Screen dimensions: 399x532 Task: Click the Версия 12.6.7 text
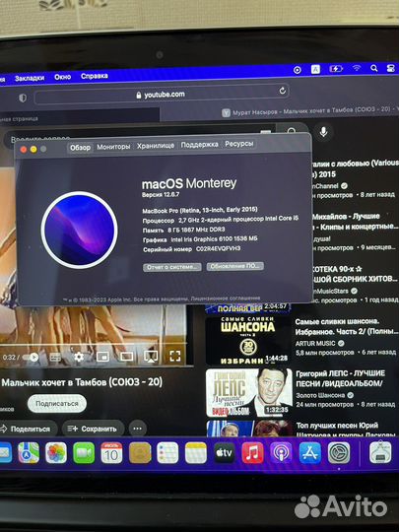[x=161, y=195]
